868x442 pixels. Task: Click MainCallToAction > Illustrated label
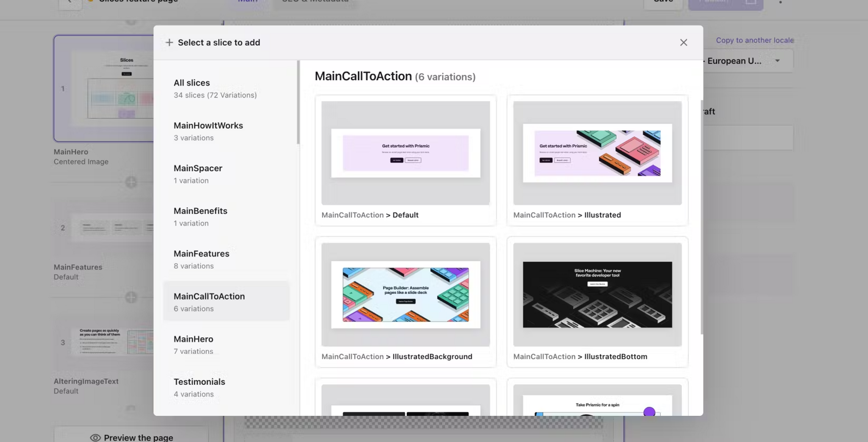[x=567, y=215]
